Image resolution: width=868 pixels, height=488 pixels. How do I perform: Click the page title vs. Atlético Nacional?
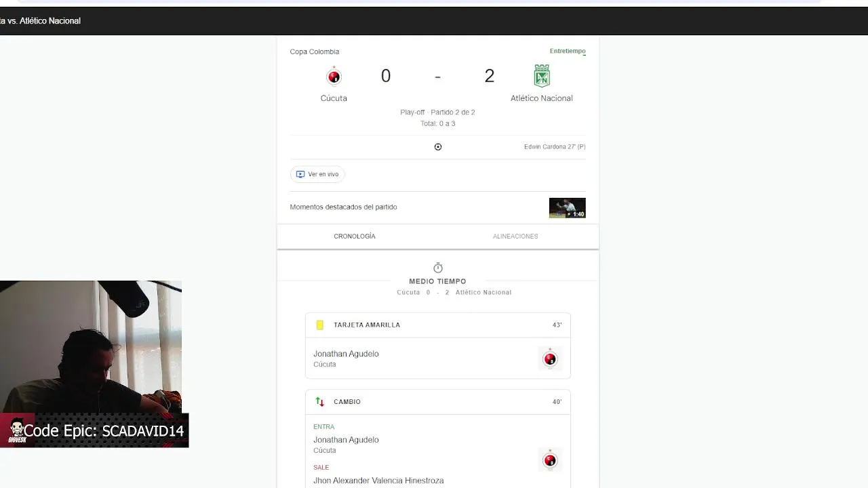point(40,21)
